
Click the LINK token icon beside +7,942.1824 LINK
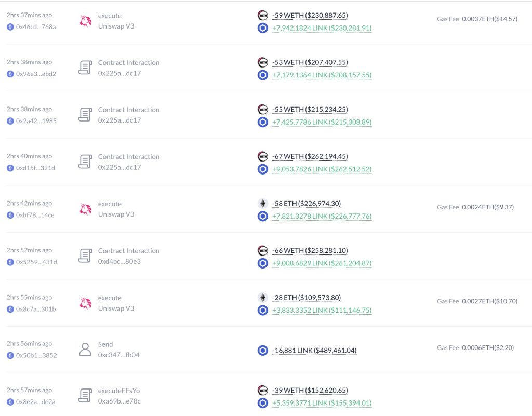tap(263, 28)
